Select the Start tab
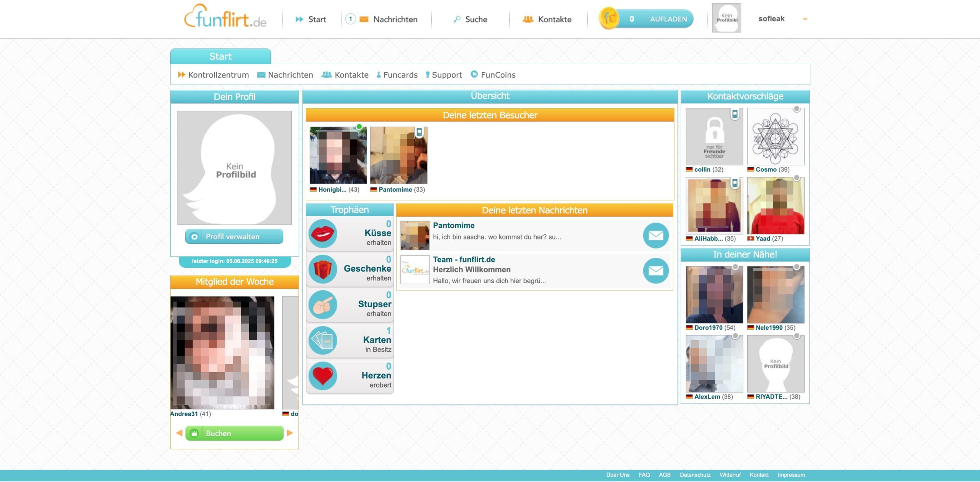Viewport: 980px width, 482px height. (x=220, y=56)
